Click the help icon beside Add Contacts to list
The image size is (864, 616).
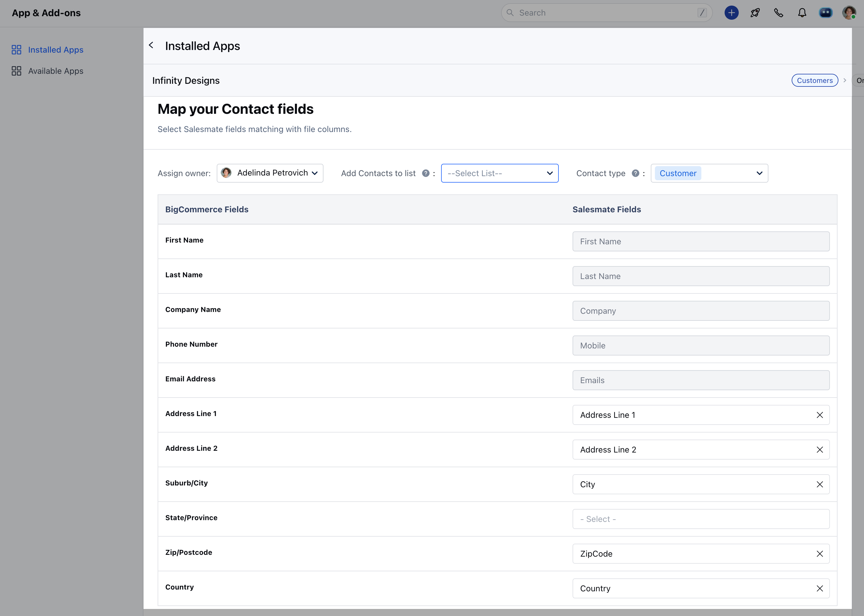coord(426,173)
